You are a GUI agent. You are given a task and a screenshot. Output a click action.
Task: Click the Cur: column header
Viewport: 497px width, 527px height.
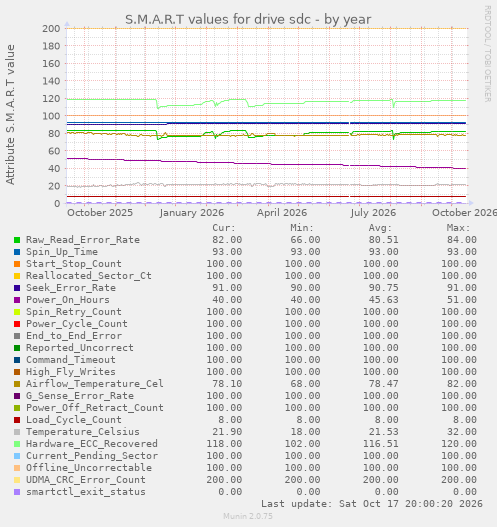click(224, 228)
